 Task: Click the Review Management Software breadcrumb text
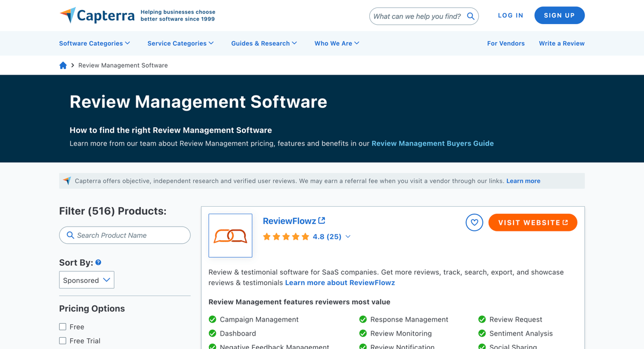pyautogui.click(x=123, y=66)
